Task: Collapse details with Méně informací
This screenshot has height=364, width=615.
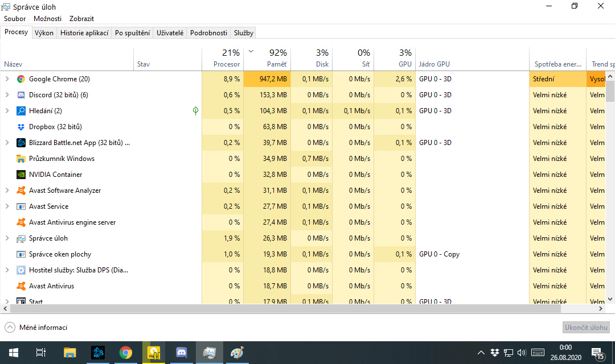Action: (36, 328)
